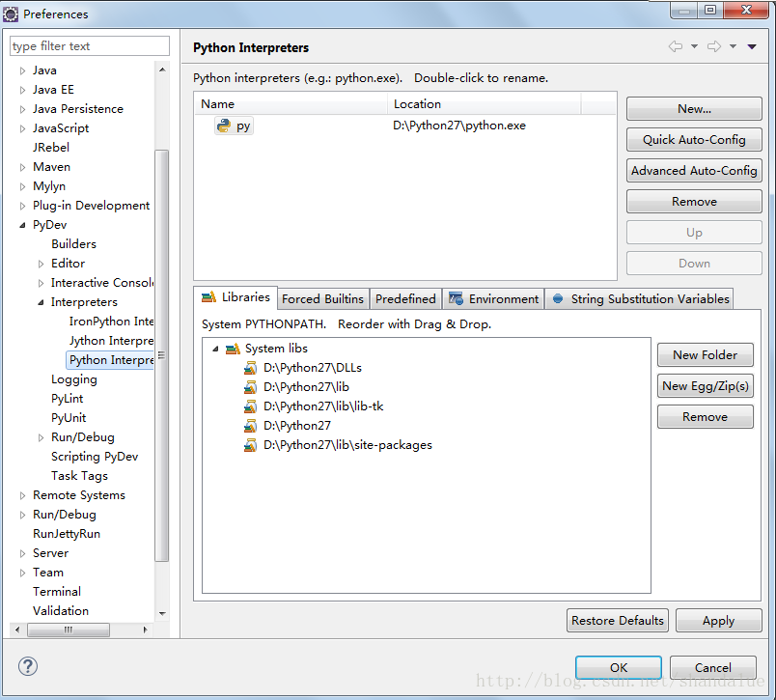776x700 pixels.
Task: Click the Environment tab icon
Action: click(456, 298)
